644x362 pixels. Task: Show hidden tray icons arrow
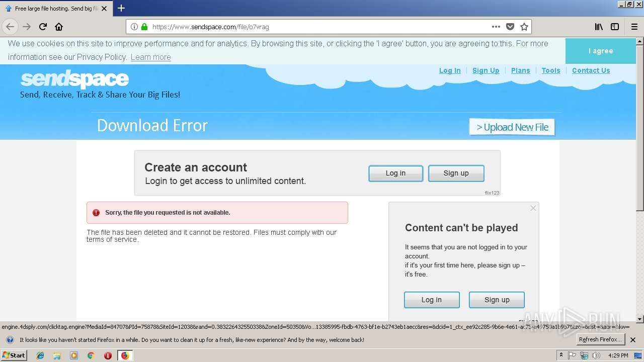561,355
